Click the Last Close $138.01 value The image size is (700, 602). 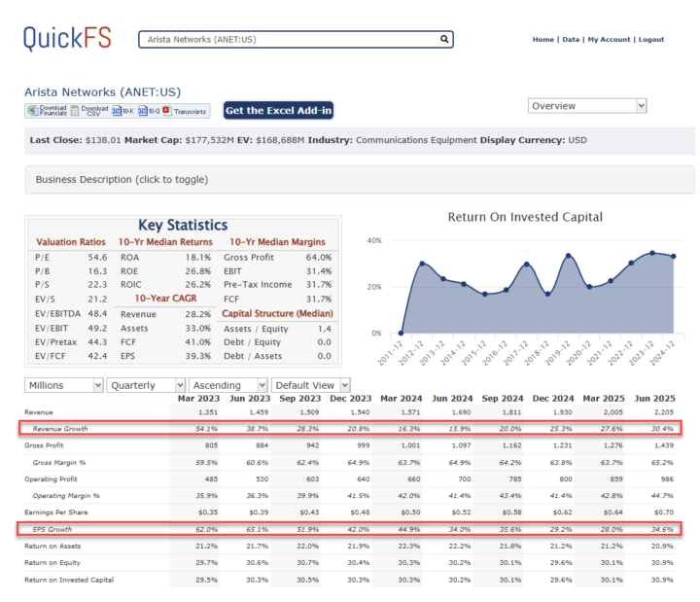pos(103,140)
